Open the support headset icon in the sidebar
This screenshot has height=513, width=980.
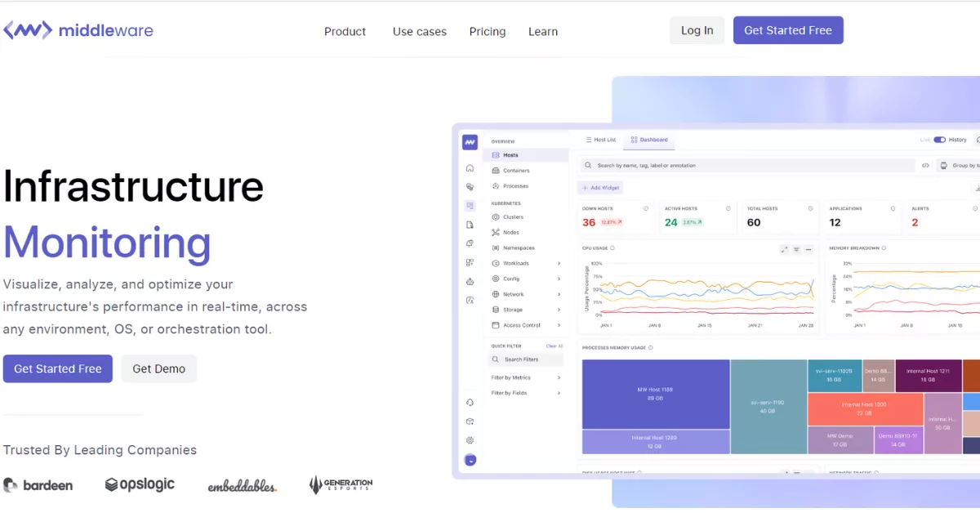coord(470,403)
